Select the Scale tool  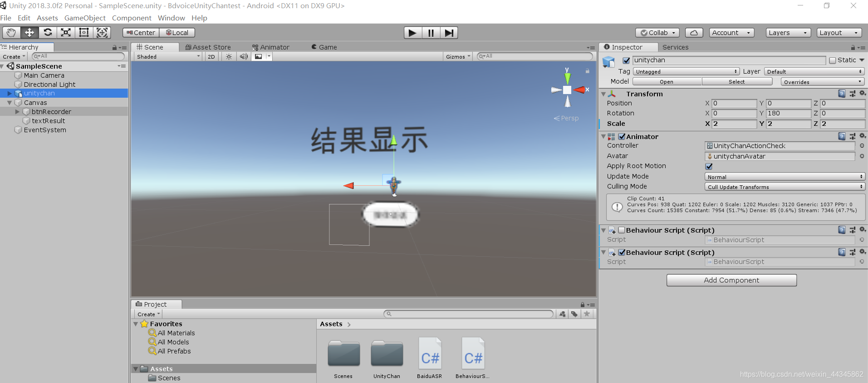pyautogui.click(x=66, y=32)
